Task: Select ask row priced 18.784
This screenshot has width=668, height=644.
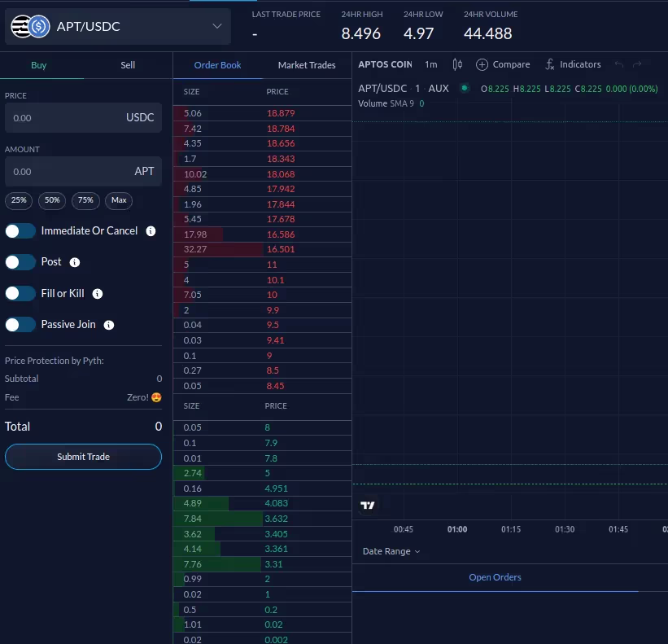Action: tap(263, 129)
